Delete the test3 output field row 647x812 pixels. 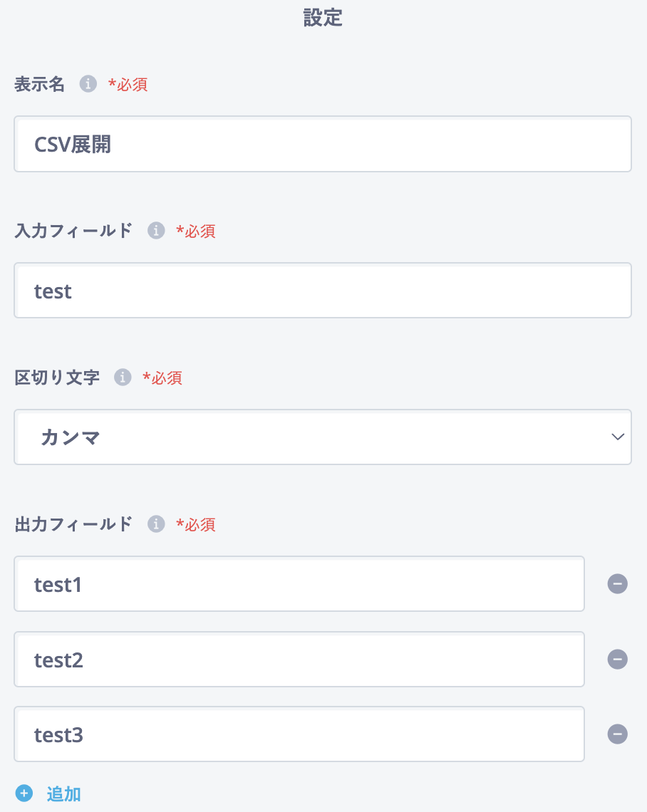618,734
